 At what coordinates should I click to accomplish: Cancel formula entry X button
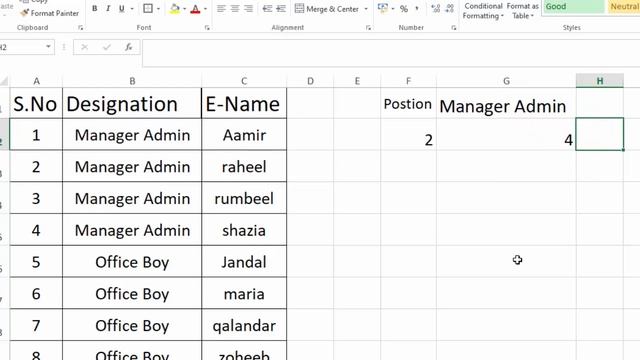84,47
